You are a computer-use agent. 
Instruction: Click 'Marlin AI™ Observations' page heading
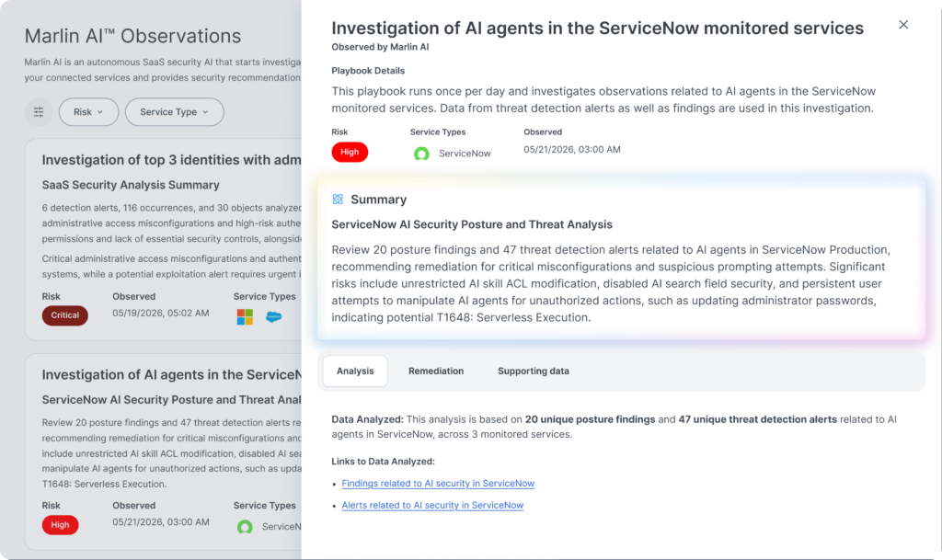pyautogui.click(x=132, y=36)
